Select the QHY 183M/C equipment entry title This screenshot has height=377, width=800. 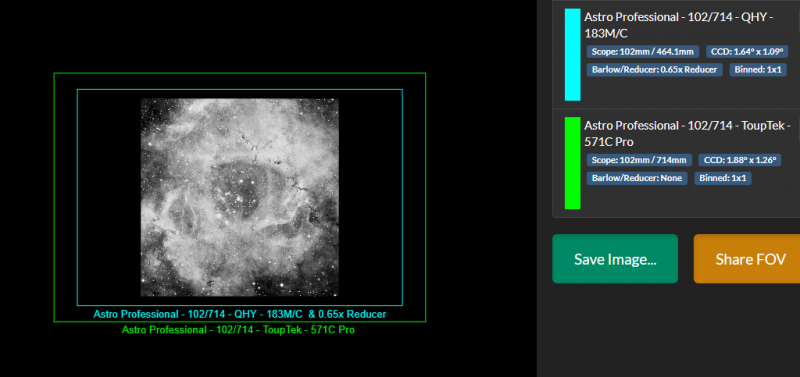679,25
